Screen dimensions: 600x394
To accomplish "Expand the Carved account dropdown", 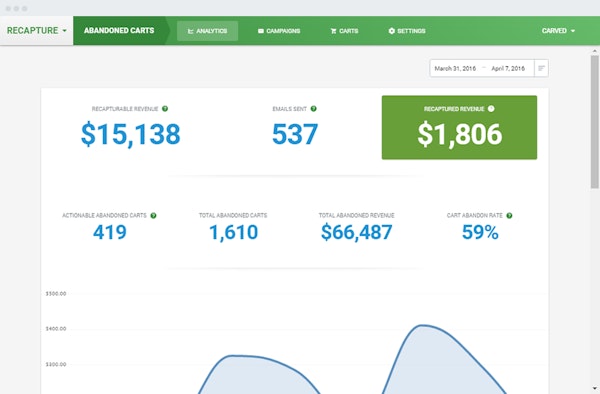I will pyautogui.click(x=558, y=31).
